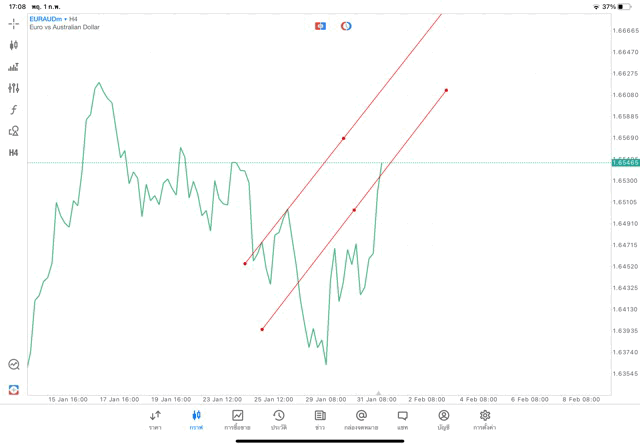Open the History tab (ประวัติ)
Image resolution: width=640 pixels, height=447 pixels.
(279, 420)
